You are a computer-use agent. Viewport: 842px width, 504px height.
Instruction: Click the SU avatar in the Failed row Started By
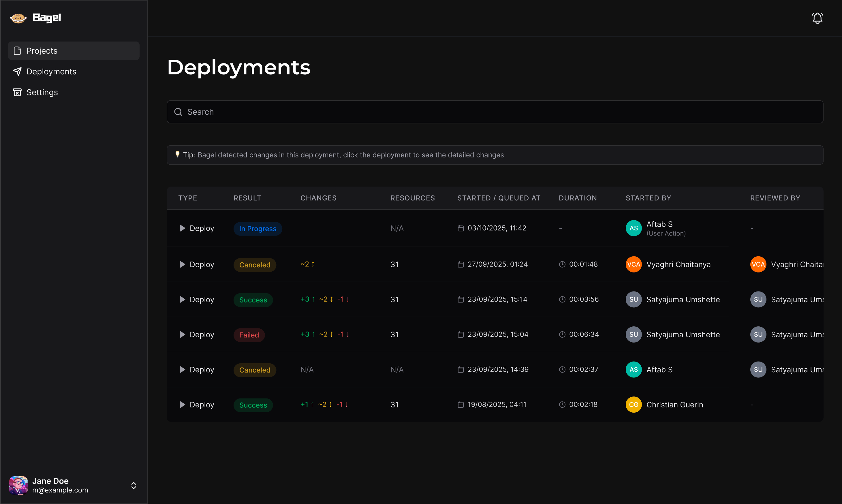pyautogui.click(x=634, y=334)
